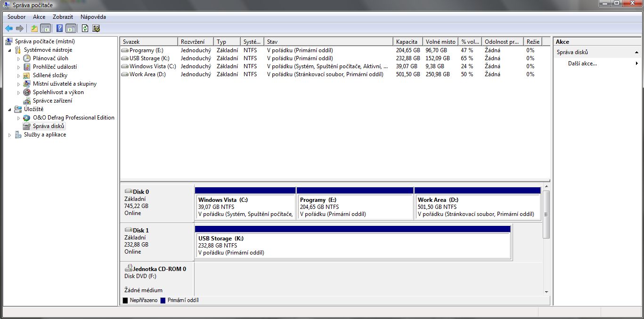Image resolution: width=644 pixels, height=319 pixels.
Task: Click the Back arrow in the toolbar
Action: point(9,28)
